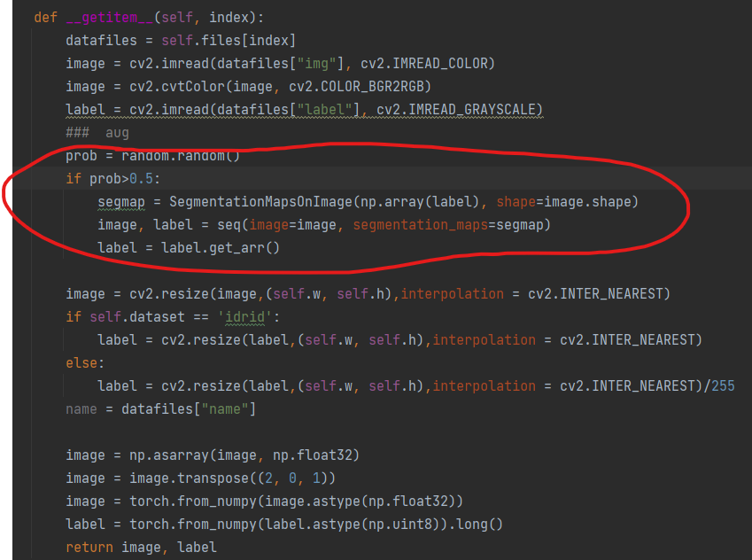
Task: Click the shape=image.shape argument
Action: tap(565, 201)
